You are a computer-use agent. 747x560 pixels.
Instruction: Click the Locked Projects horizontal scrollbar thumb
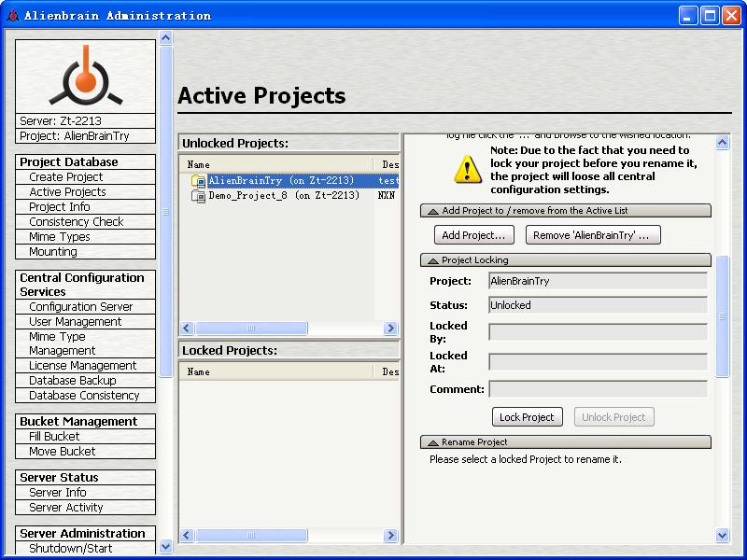click(251, 535)
